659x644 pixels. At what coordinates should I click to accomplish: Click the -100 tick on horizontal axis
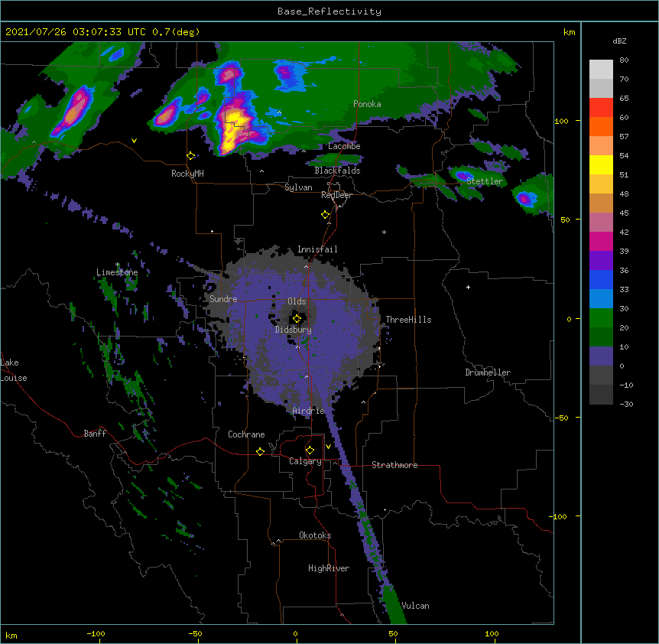pyautogui.click(x=96, y=633)
